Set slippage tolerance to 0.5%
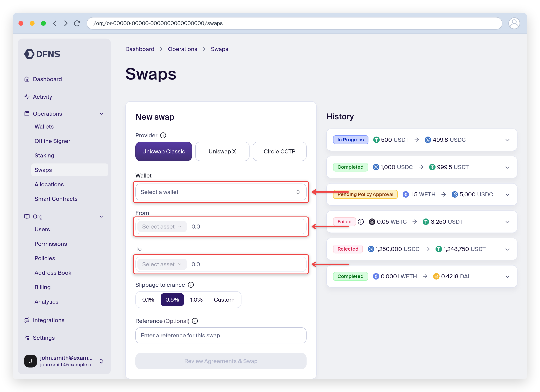 coord(172,300)
